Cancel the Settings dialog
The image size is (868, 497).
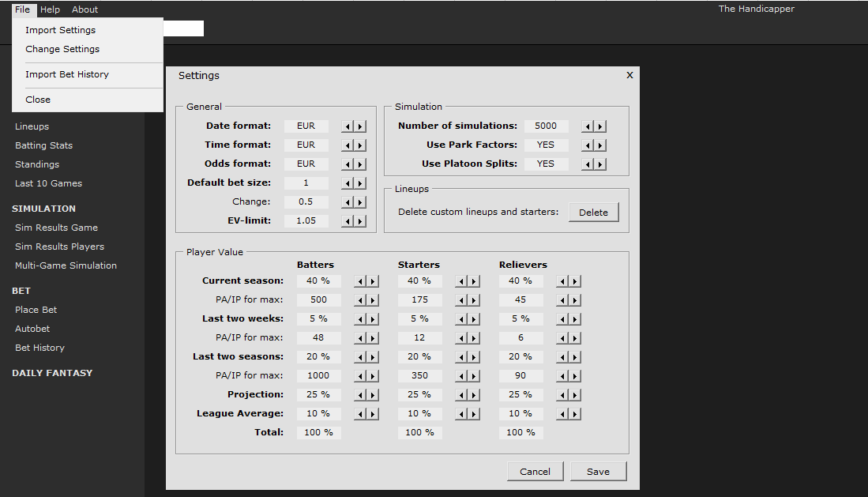pyautogui.click(x=535, y=472)
